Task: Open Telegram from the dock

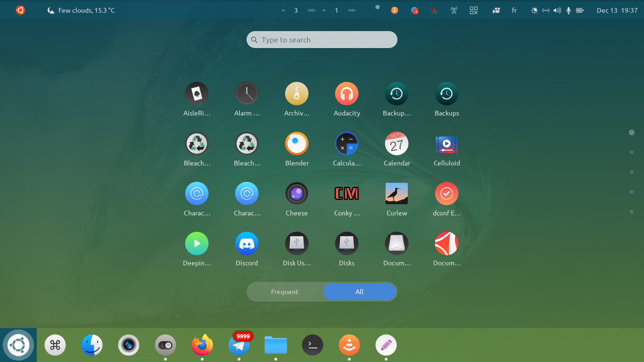Action: [x=239, y=345]
